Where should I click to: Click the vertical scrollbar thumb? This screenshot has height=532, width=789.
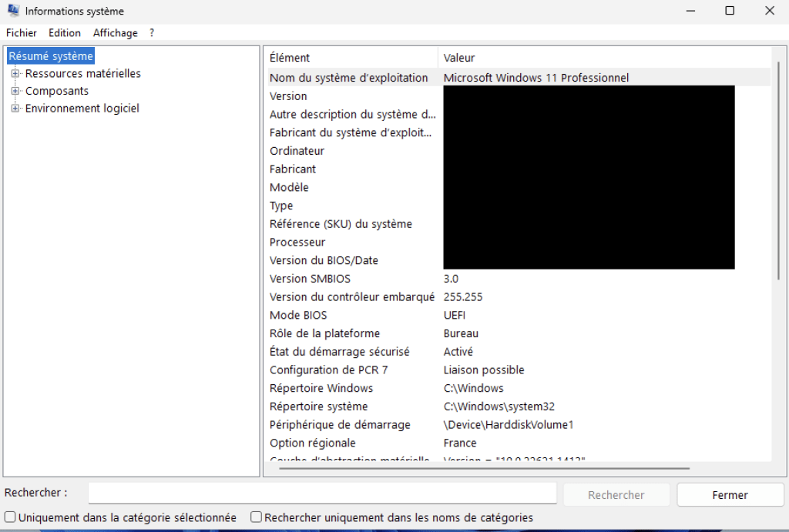778,171
